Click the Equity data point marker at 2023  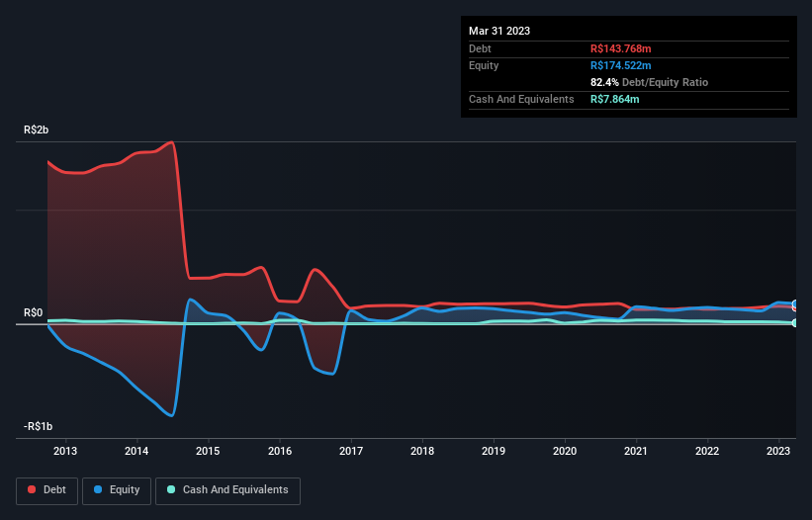click(795, 303)
